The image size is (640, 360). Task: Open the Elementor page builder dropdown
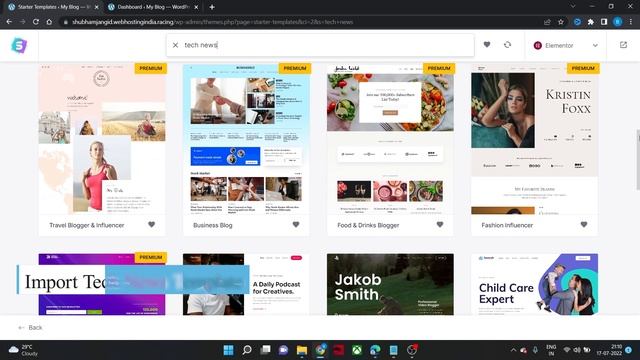pyautogui.click(x=566, y=45)
